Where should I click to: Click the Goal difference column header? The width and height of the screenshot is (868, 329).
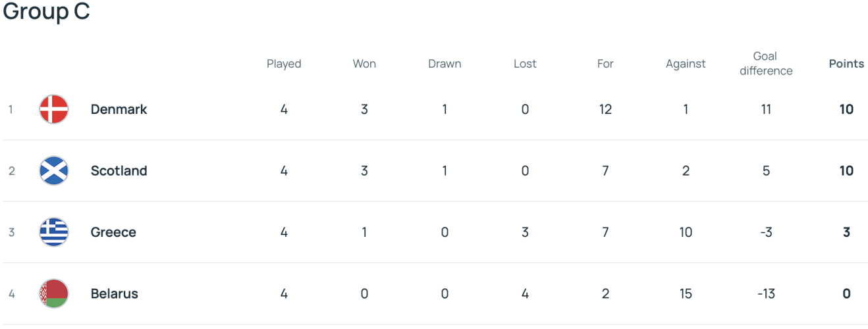click(766, 64)
